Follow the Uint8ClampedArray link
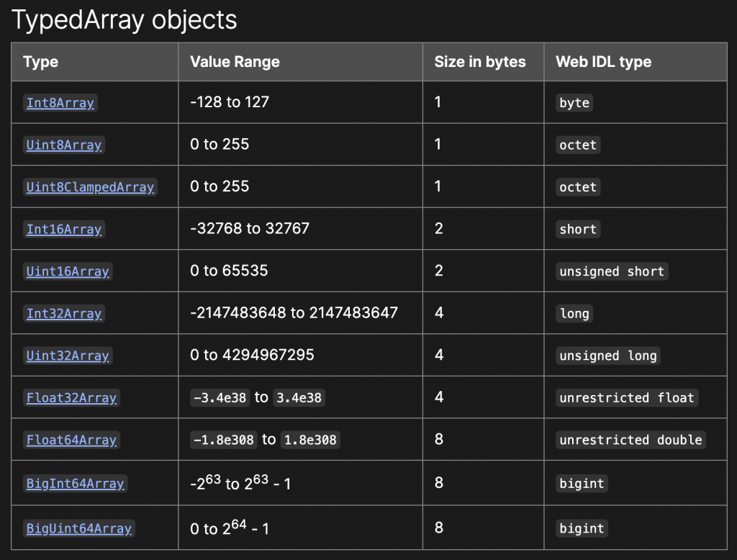The width and height of the screenshot is (737, 560). point(90,187)
